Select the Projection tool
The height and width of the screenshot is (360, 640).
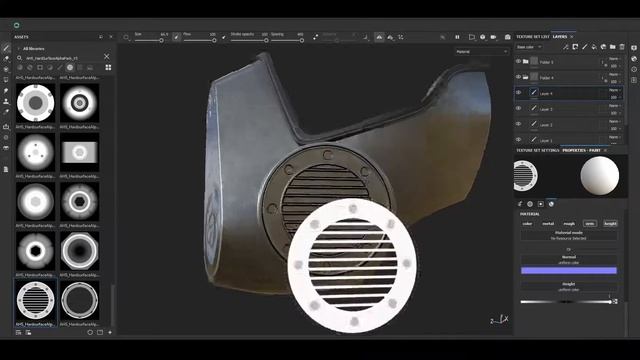[x=6, y=69]
